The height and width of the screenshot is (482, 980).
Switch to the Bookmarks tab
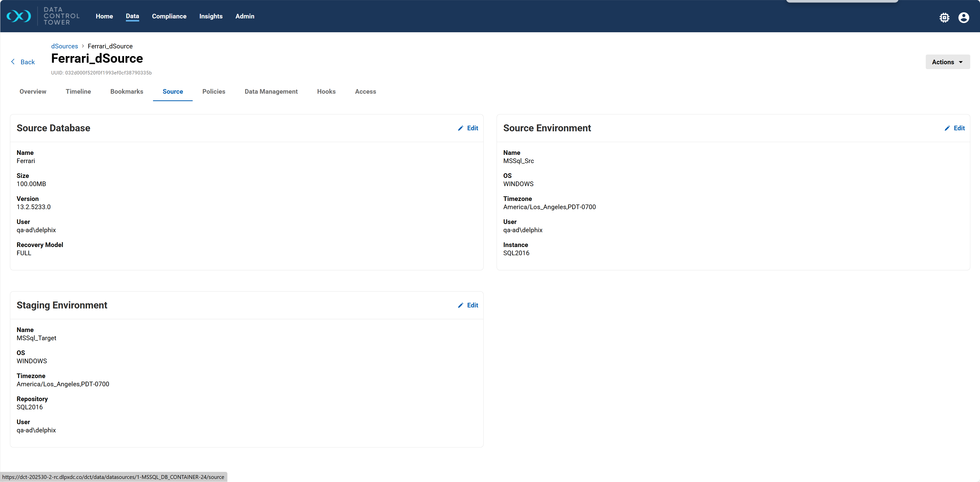pyautogui.click(x=127, y=91)
